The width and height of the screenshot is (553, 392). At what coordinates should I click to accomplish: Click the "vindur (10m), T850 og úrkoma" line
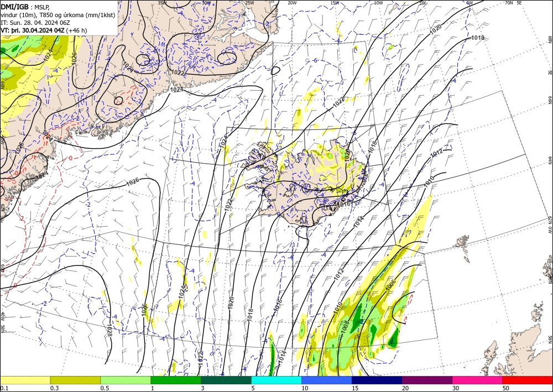pos(58,14)
